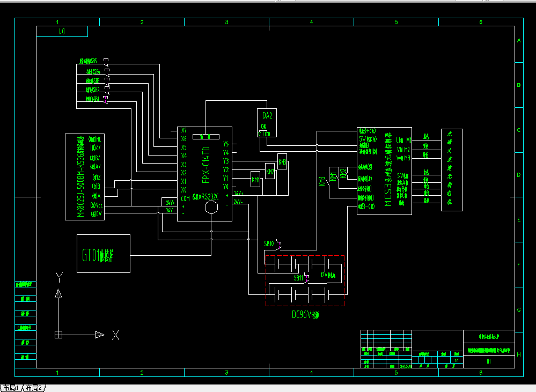Click zone letter H on the right border
The width and height of the screenshot is (536, 392).
pos(519,354)
